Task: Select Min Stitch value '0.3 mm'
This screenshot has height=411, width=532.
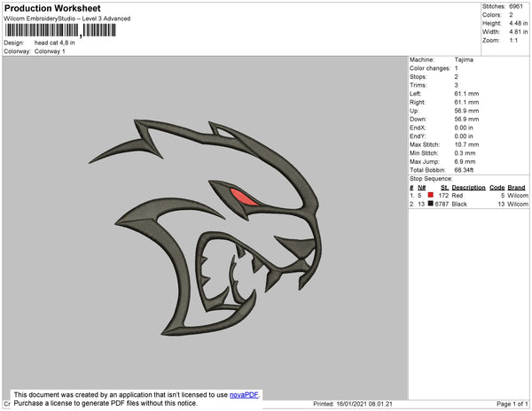Action: pos(465,153)
